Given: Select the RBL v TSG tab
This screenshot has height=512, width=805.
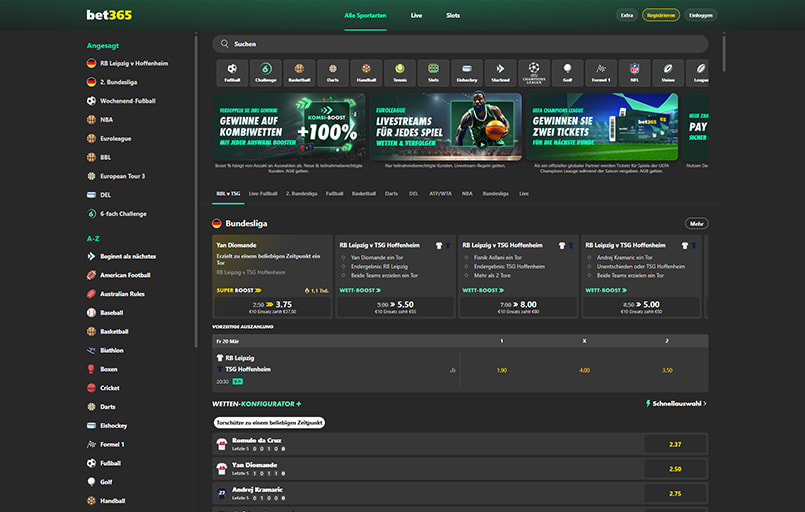Looking at the screenshot, I should 228,194.
